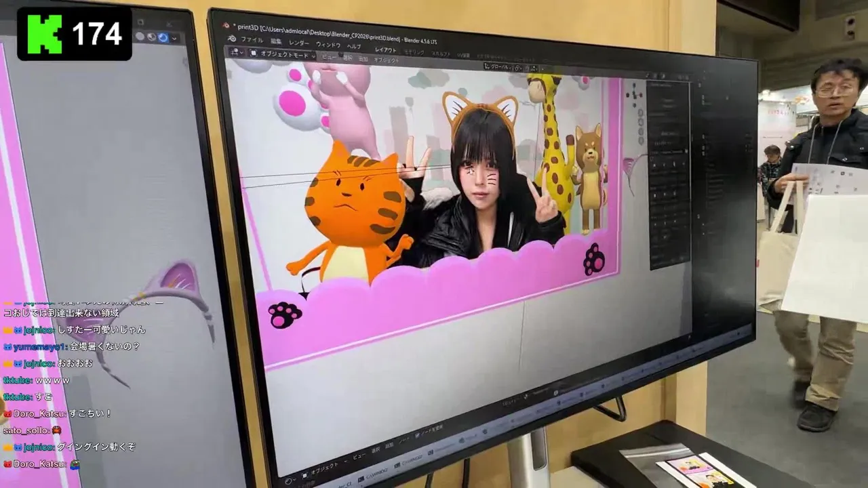The image size is (868, 488).
Task: Click the Blender logo in the menu bar
Action: (232, 39)
